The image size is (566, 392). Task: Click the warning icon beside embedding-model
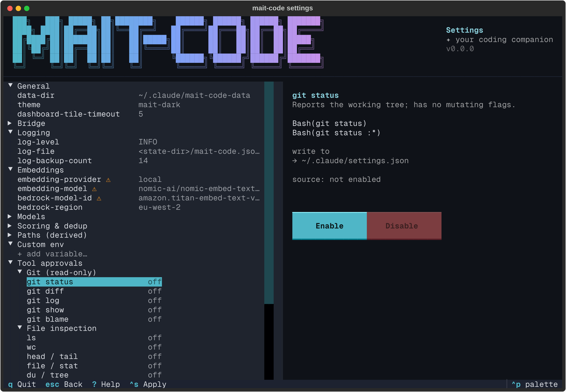94,189
